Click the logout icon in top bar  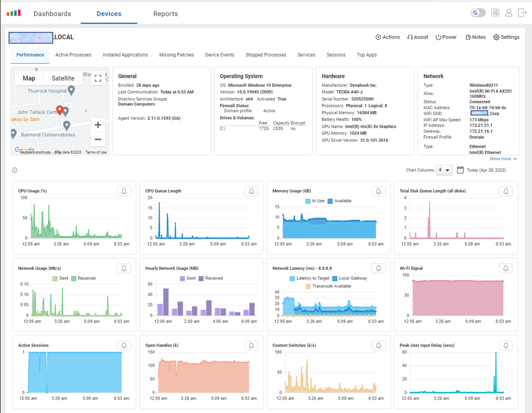(522, 13)
